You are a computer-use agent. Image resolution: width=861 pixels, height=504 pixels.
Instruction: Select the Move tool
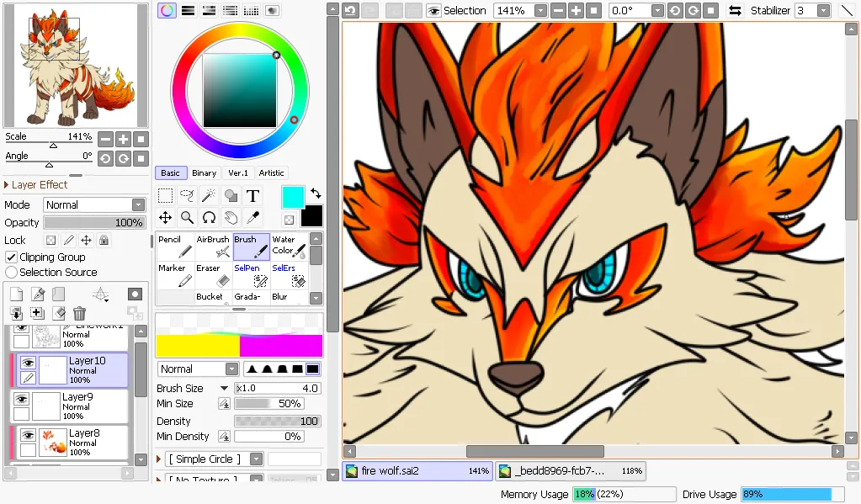[x=165, y=217]
